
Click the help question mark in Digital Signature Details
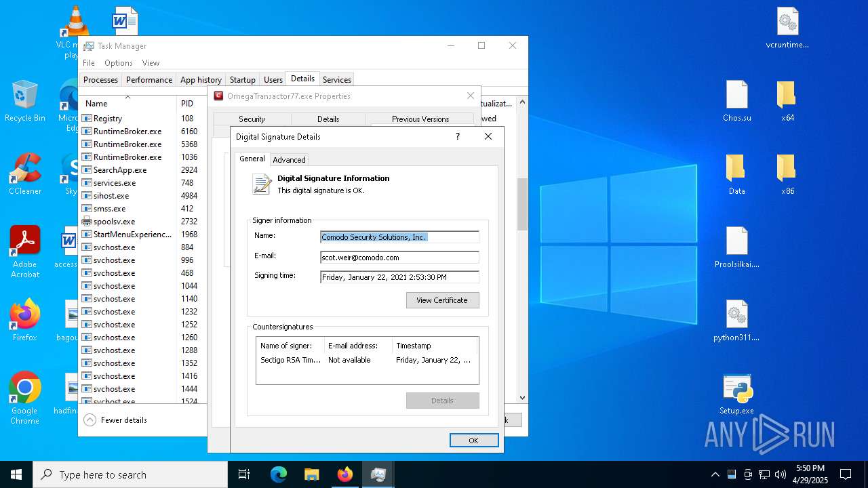coord(458,136)
